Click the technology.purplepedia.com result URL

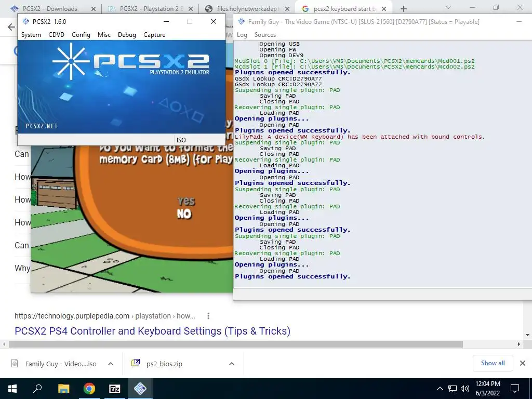(105, 316)
